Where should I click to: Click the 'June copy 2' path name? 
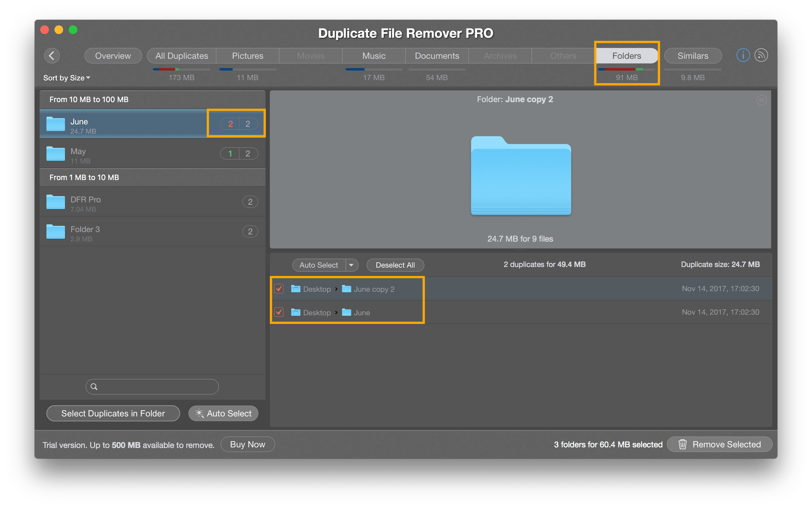[x=374, y=289]
